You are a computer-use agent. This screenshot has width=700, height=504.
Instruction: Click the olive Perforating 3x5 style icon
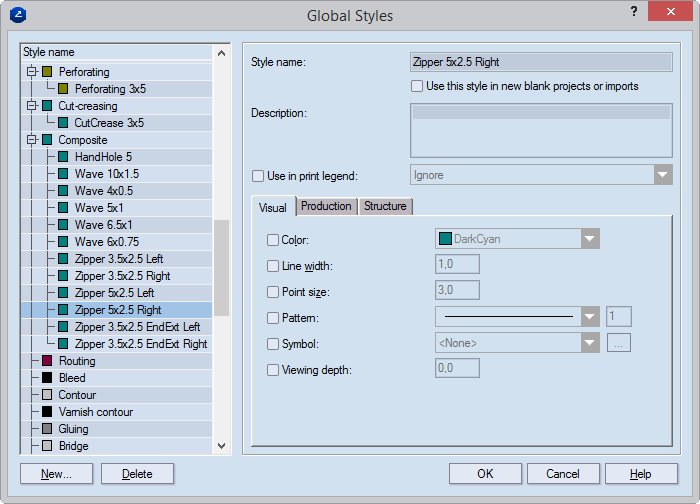coord(63,89)
